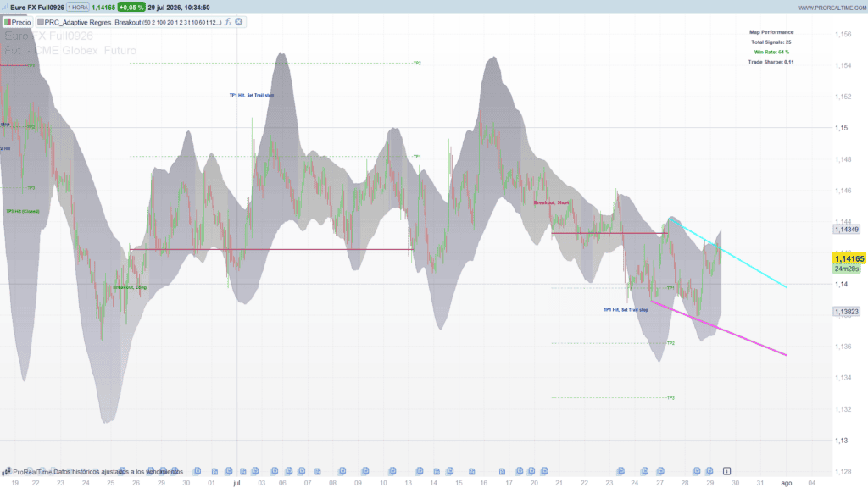Click the 1,15 level on price axis
868x488 pixels.
click(x=842, y=128)
